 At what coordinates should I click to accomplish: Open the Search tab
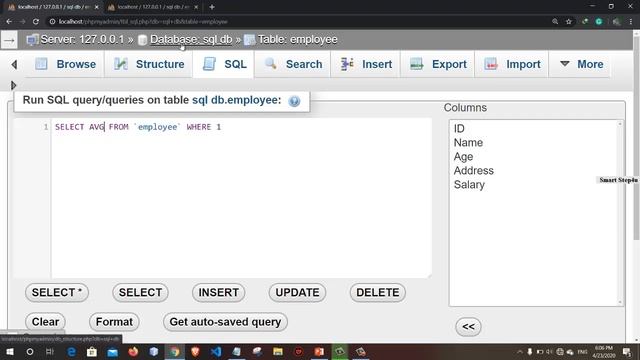293,64
